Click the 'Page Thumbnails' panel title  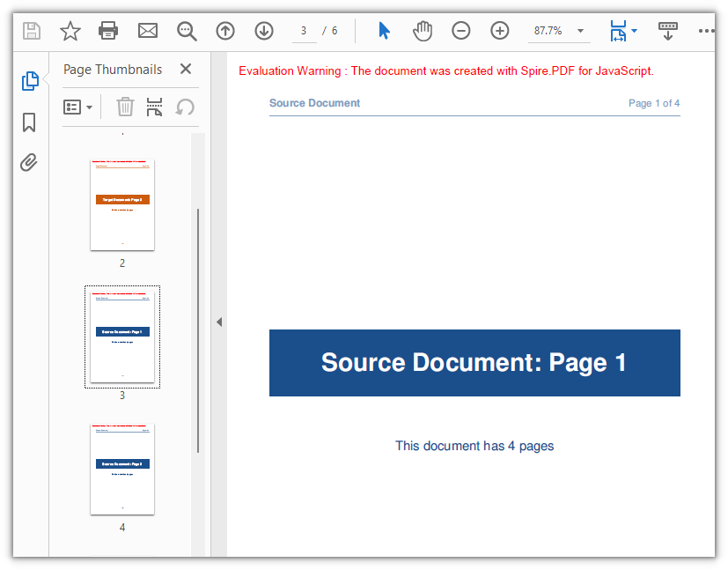click(113, 70)
